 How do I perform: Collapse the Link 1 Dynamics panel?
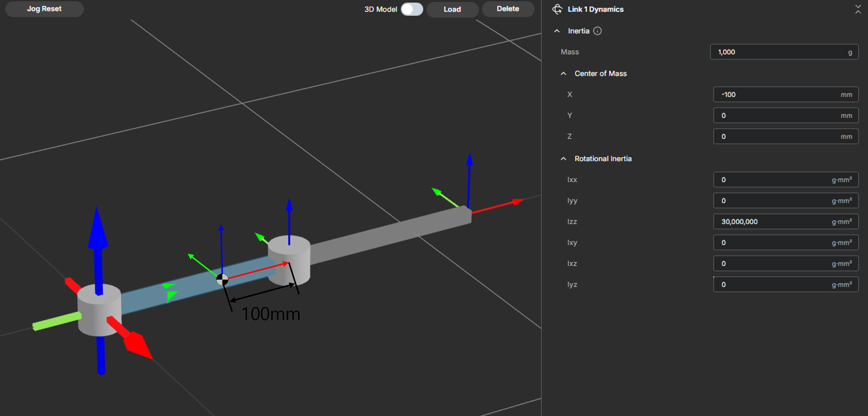pyautogui.click(x=858, y=9)
